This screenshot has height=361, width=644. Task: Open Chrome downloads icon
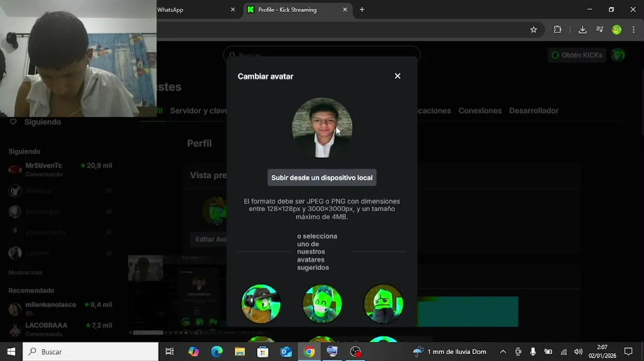coord(582,30)
